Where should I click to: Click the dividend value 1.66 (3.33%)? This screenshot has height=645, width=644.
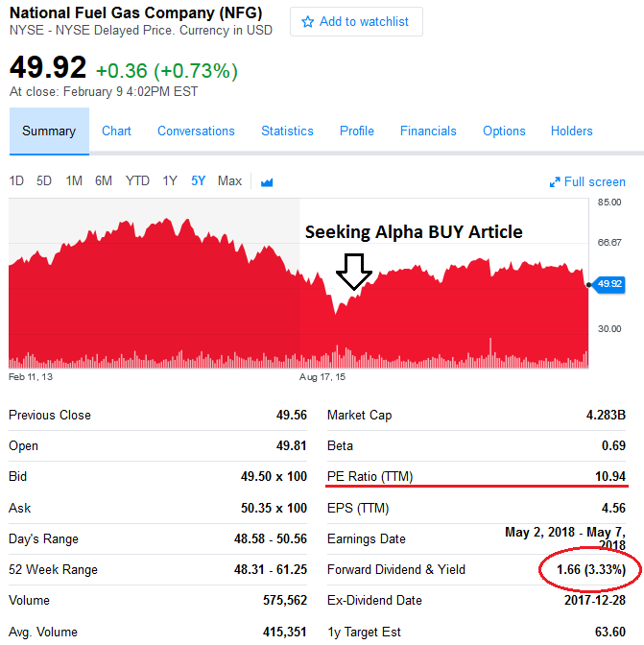[591, 570]
